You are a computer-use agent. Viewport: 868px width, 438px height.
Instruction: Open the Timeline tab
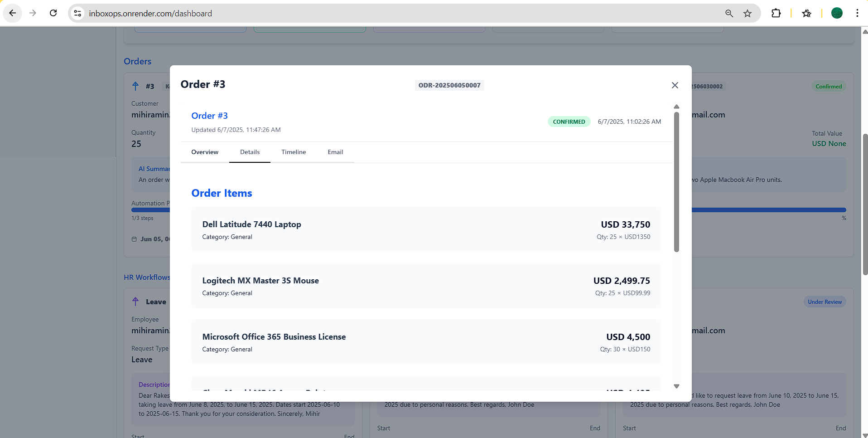294,152
